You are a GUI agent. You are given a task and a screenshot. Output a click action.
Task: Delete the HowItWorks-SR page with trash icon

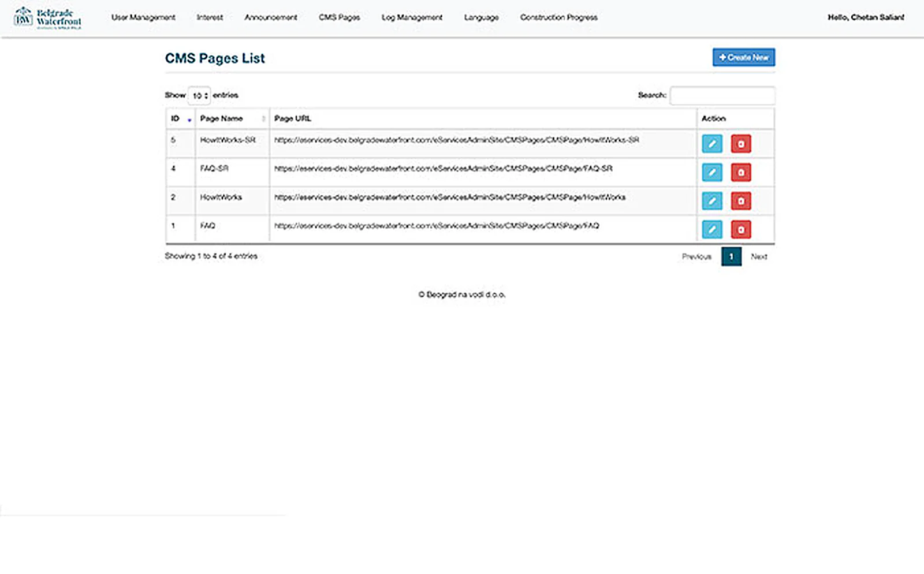(x=741, y=144)
